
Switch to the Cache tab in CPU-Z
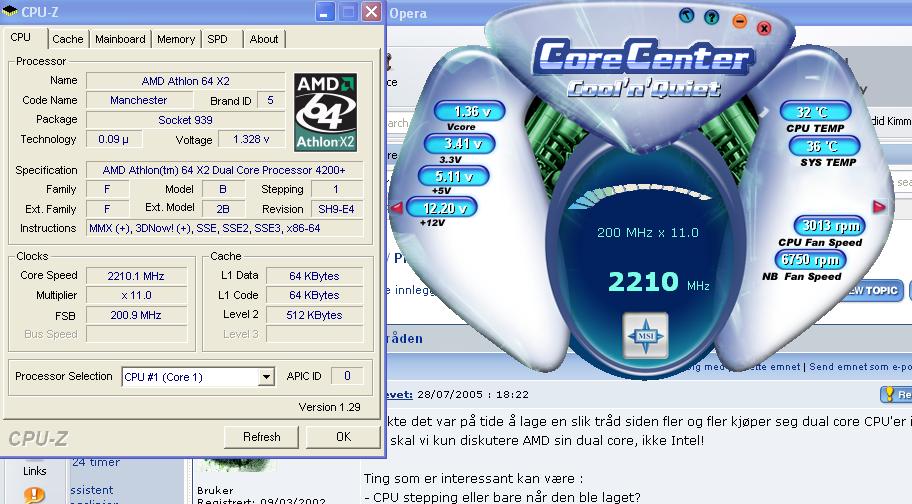coord(68,39)
